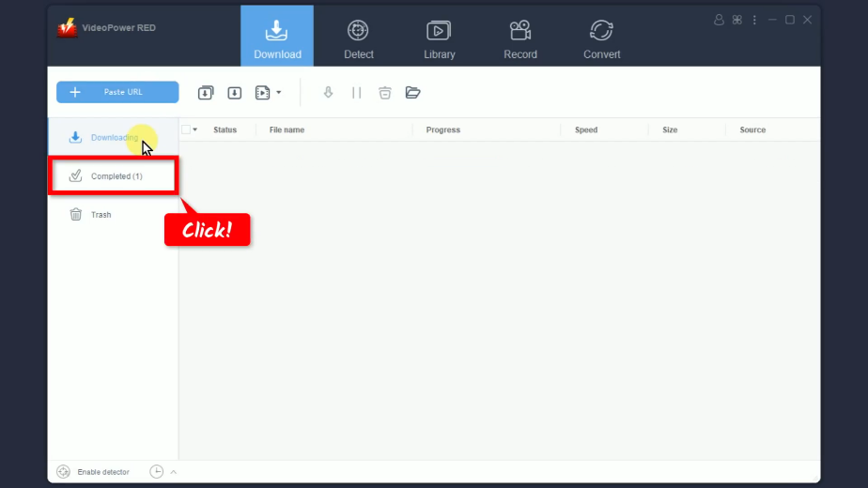
Task: Switch to the Detect tab
Action: click(358, 39)
